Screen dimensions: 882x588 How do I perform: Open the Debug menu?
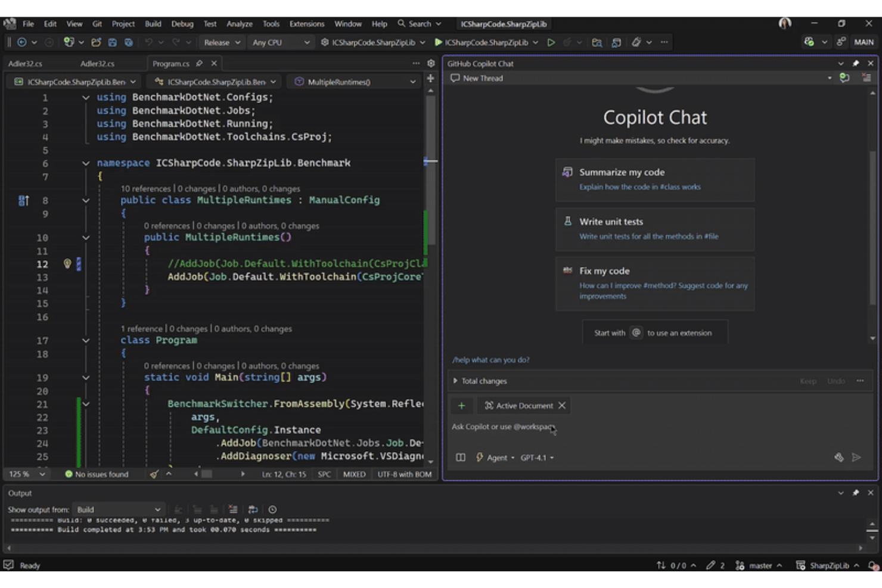(182, 24)
